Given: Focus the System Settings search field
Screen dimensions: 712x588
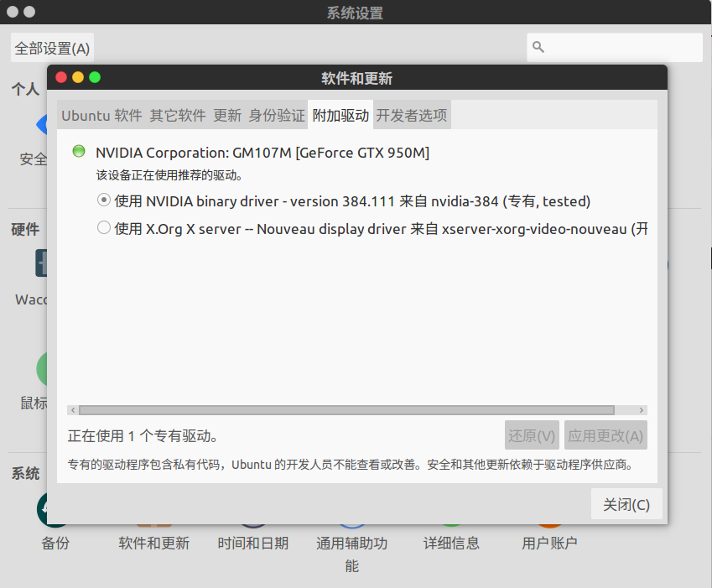Looking at the screenshot, I should pyautogui.click(x=615, y=47).
